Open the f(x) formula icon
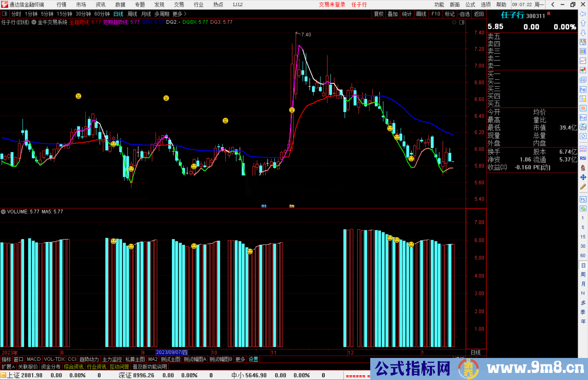 click(583, 127)
